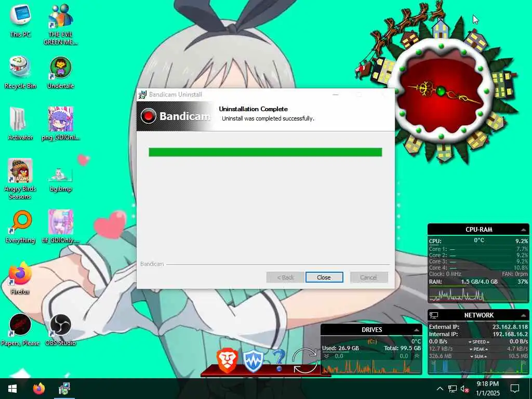
Task: Click the Bandicam Uninstall title bar icon
Action: [142, 95]
